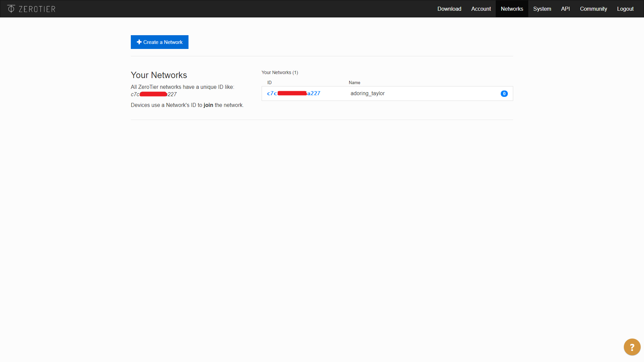Screen dimensions: 644x362
Task: Click the Name column header
Action: 354,82
